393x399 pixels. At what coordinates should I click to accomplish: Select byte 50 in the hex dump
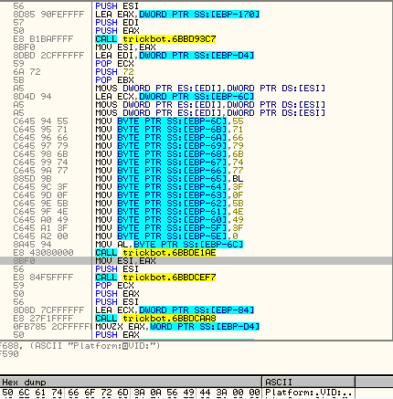[x=7, y=393]
